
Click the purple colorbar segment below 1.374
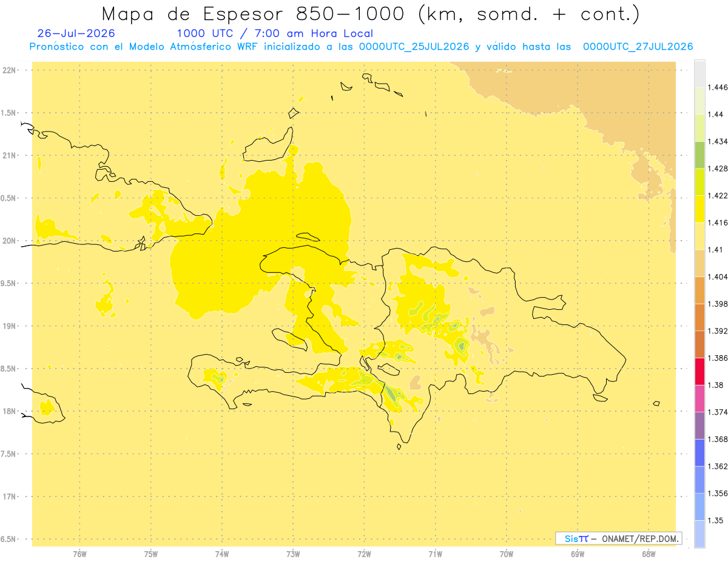(x=699, y=426)
